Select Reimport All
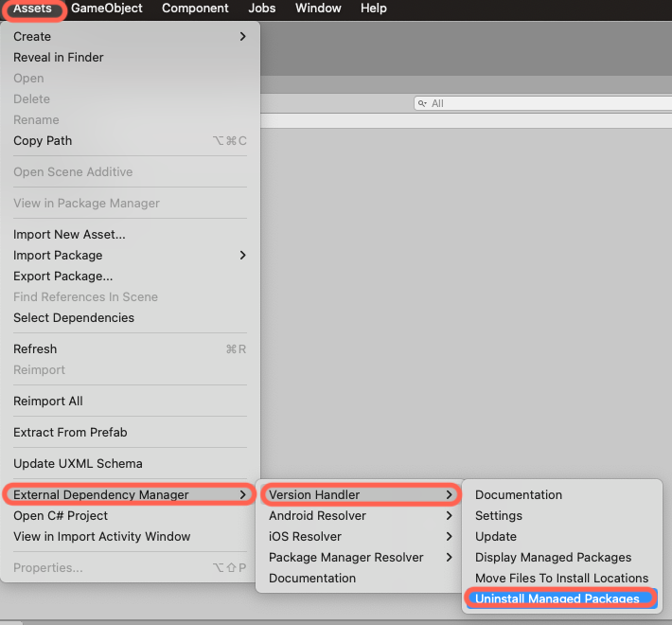 130,402
